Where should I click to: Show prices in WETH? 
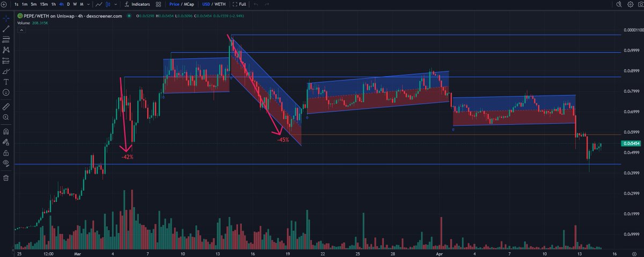tap(220, 4)
